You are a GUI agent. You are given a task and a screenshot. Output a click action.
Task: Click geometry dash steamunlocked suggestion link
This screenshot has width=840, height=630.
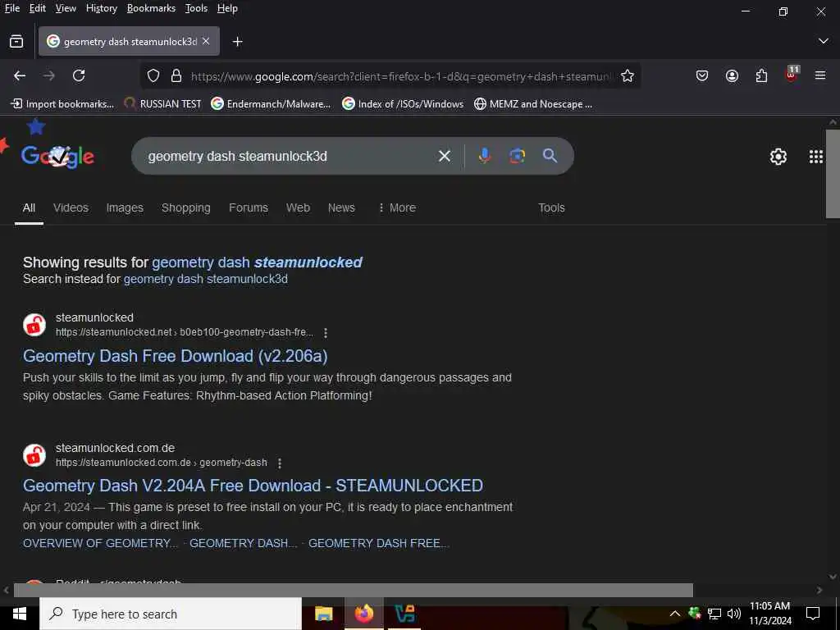tap(257, 262)
